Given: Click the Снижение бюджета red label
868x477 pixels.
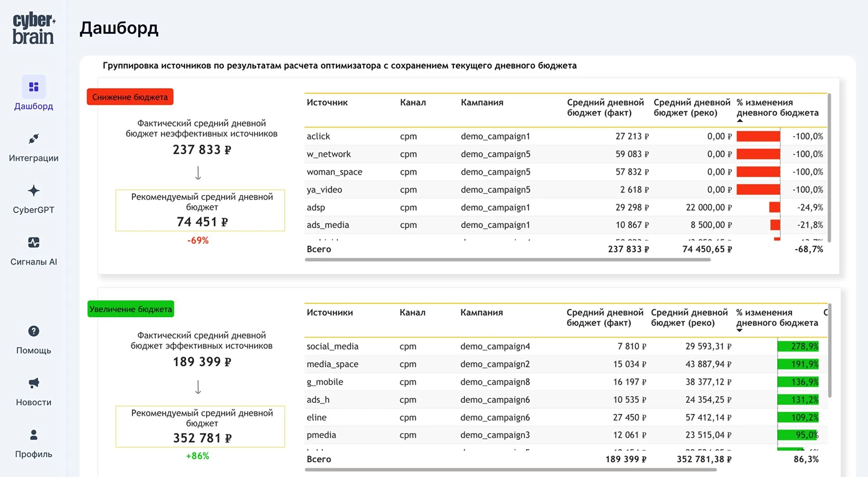Looking at the screenshot, I should coord(130,97).
